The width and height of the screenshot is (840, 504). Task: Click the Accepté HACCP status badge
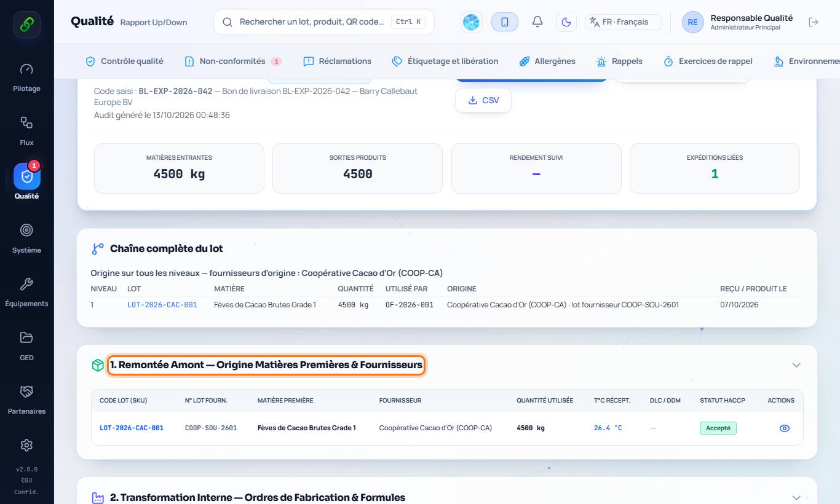718,428
